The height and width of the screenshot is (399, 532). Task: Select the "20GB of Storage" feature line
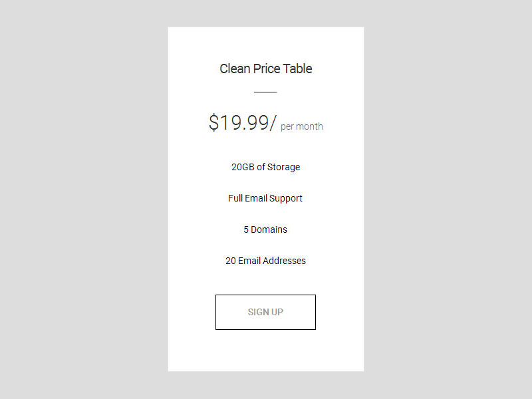(265, 167)
